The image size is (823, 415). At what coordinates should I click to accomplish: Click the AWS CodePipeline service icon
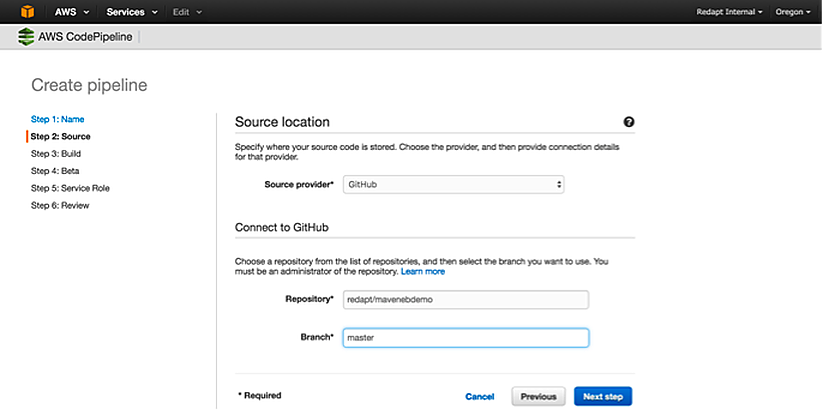pos(26,38)
